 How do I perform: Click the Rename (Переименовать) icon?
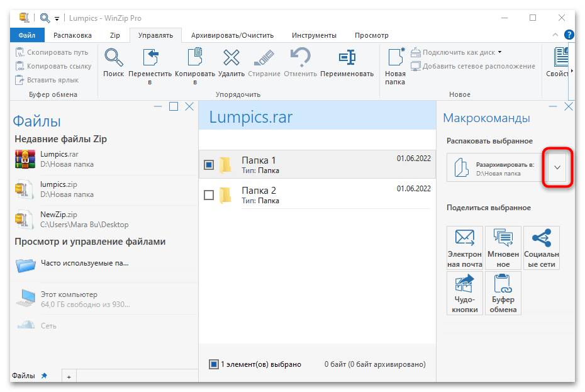(x=347, y=59)
